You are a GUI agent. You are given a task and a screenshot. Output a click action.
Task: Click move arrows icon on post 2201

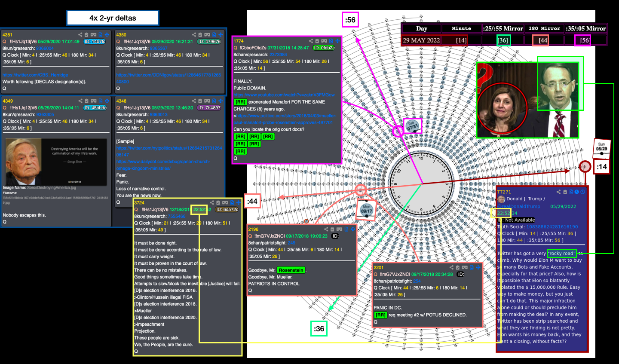click(x=478, y=267)
